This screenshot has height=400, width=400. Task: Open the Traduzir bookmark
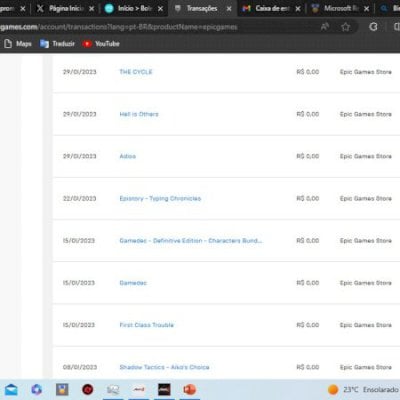click(57, 44)
